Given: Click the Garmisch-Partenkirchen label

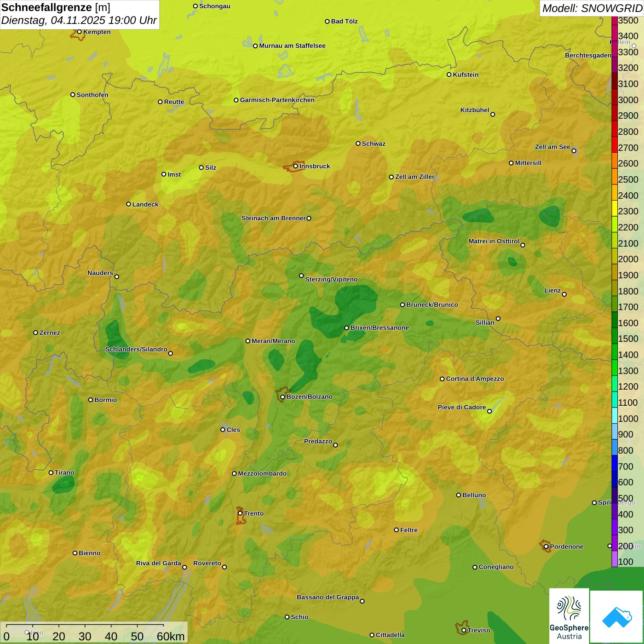Looking at the screenshot, I should [x=277, y=100].
